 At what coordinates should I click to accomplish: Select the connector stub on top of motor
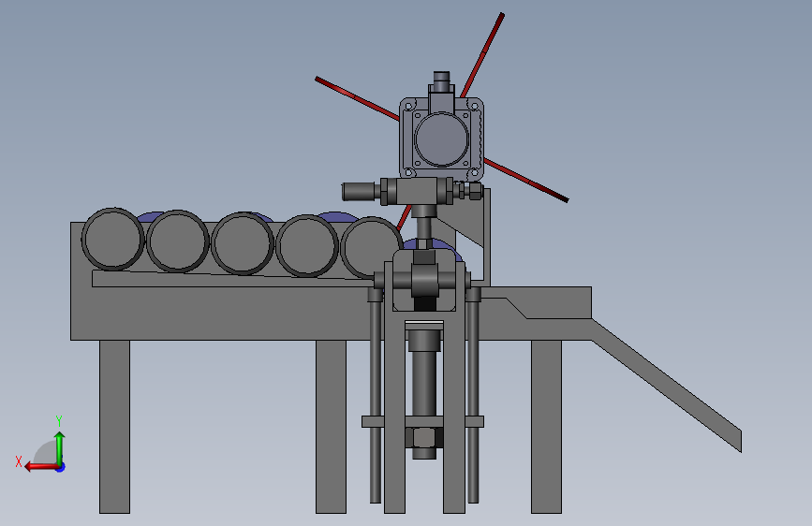tap(442, 81)
